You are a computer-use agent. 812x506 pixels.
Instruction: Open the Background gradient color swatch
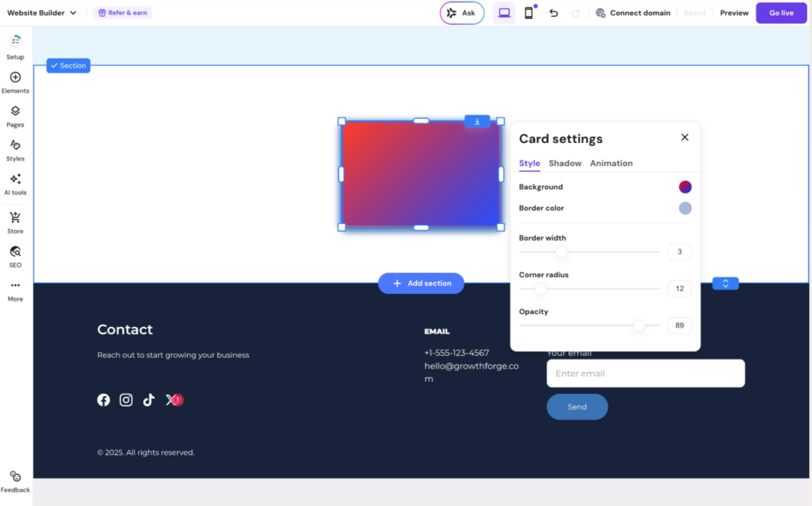[685, 187]
